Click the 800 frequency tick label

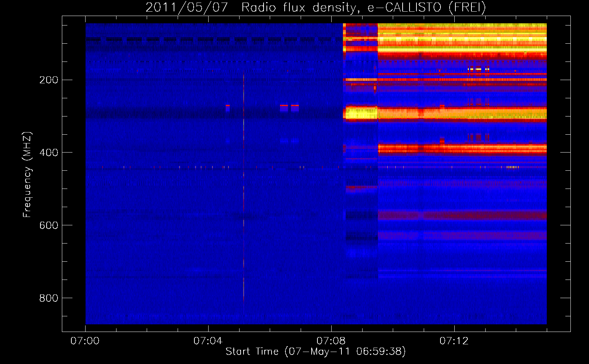tap(49, 298)
